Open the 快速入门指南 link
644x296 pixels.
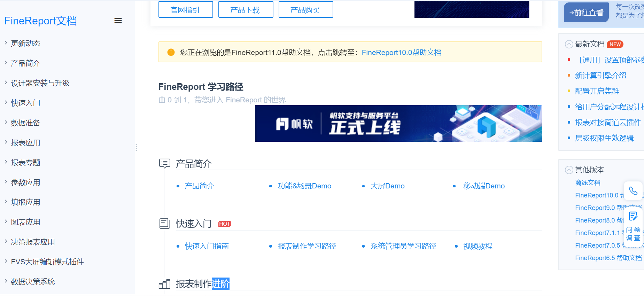pos(207,246)
